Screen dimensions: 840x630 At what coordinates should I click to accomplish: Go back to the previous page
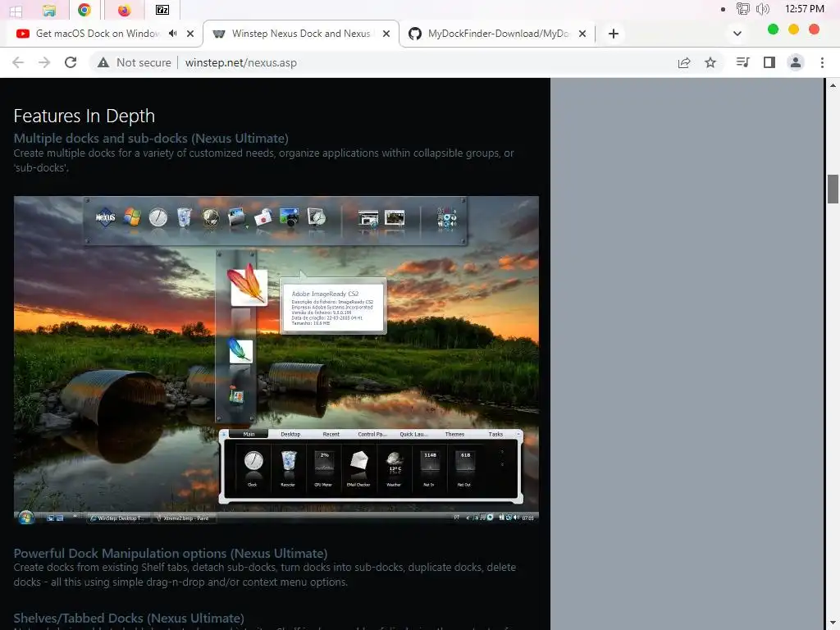coord(18,62)
